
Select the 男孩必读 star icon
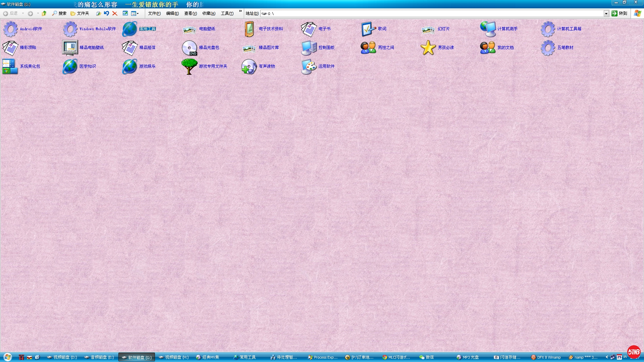(428, 48)
